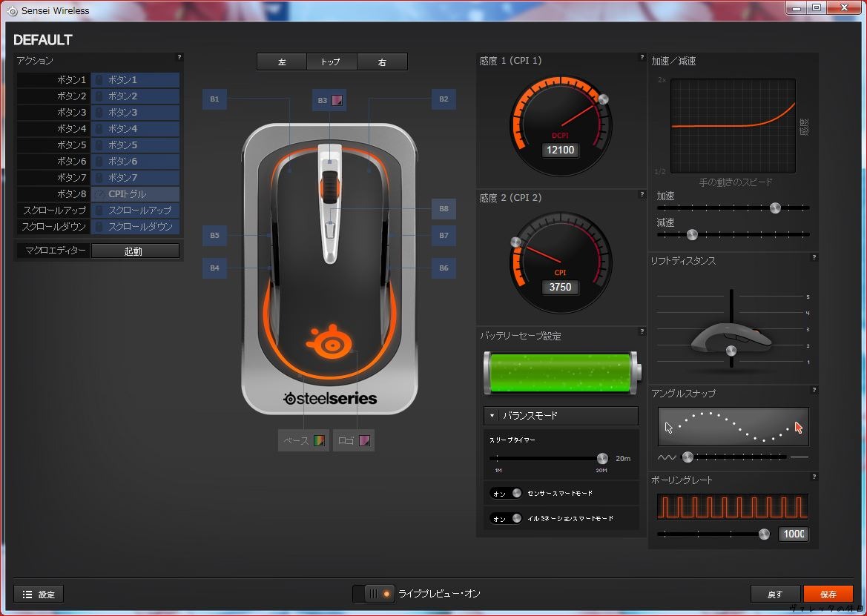Open help for 感度 1 (CPI 1)
This screenshot has height=616, width=867.
642,57
